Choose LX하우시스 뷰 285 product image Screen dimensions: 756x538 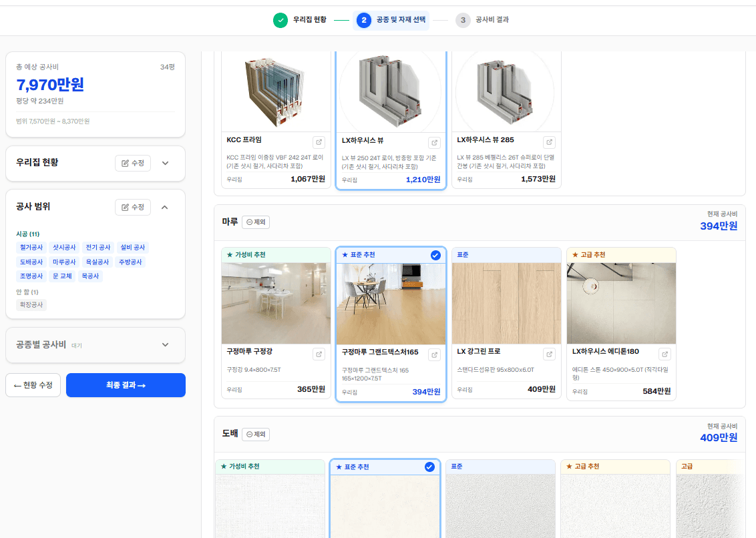tap(506, 91)
